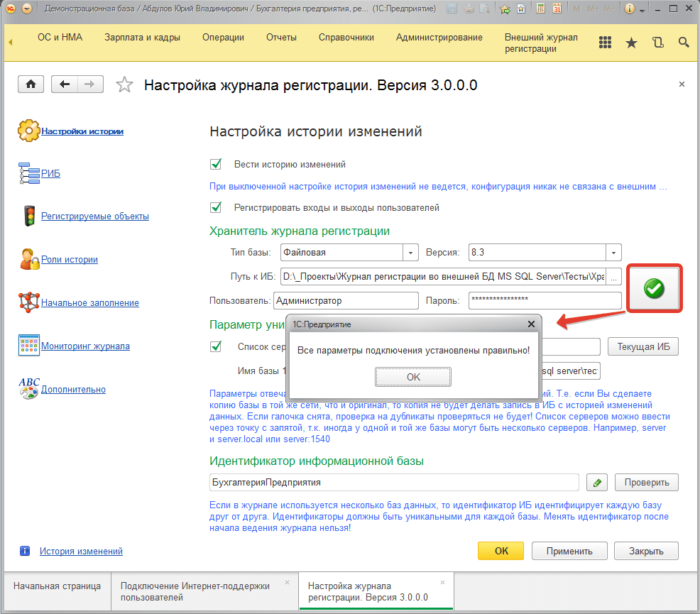Viewport: 700px width, 614px height.
Task: Click the 'Применить' button
Action: (x=569, y=551)
